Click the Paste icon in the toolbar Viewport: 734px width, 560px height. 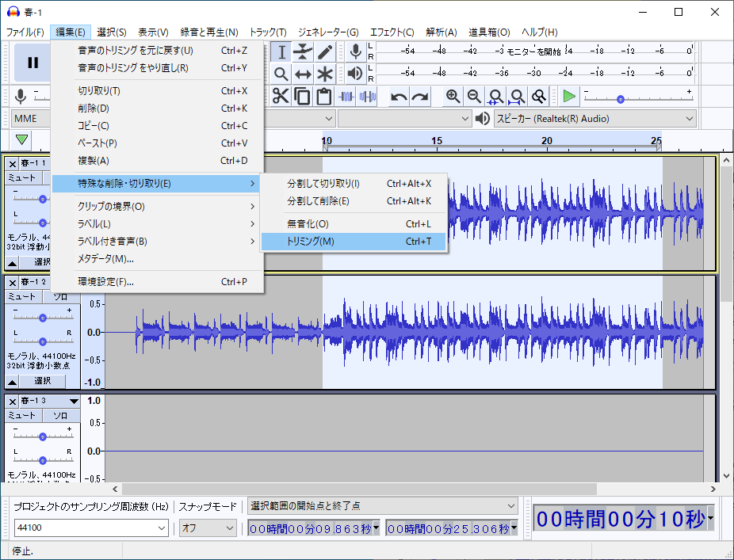point(325,95)
